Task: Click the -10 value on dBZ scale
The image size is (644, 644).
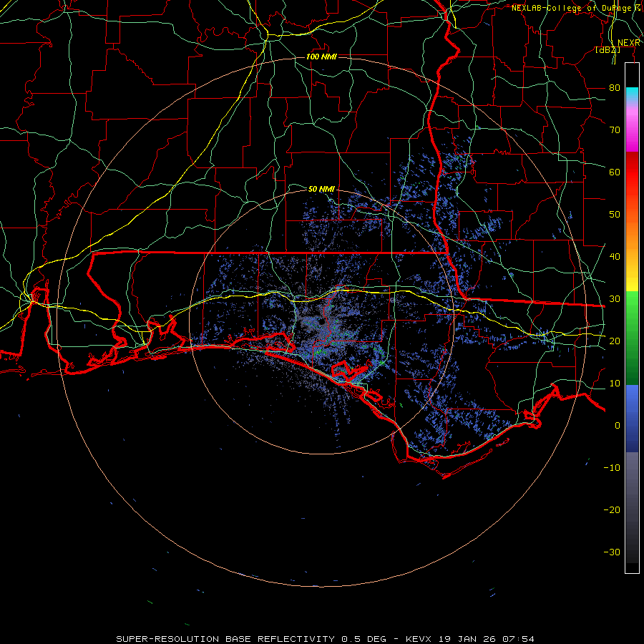Action: (612, 467)
